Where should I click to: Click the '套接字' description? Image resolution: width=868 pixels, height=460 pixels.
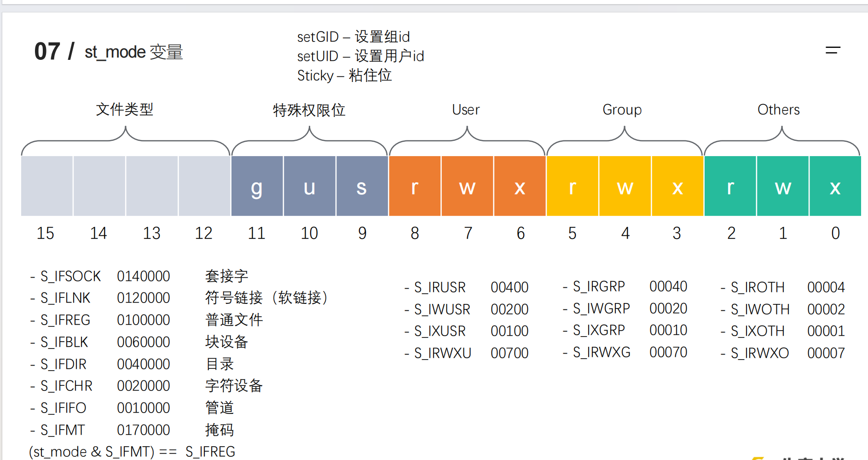coord(227,276)
